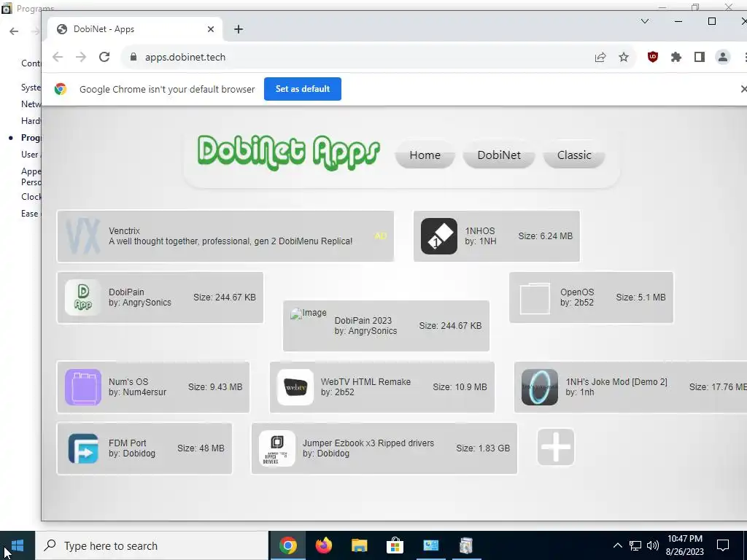Open the Chrome profile avatar
Screen dimensions: 747x560
point(723,57)
